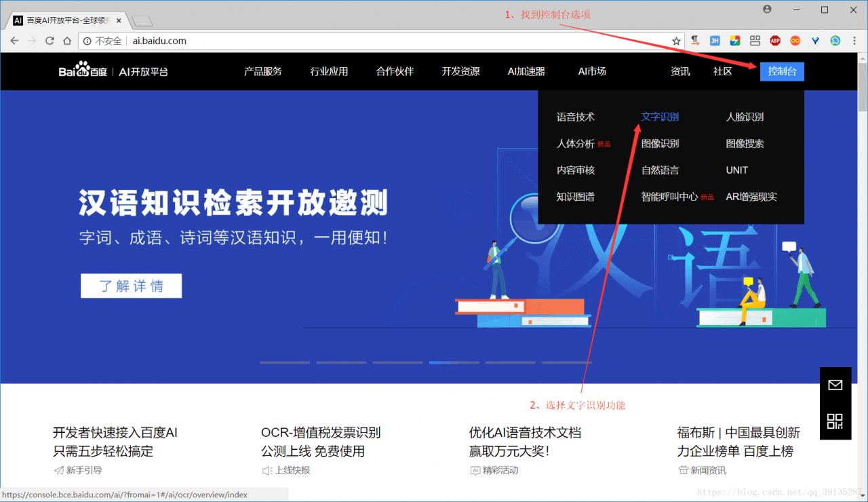Image resolution: width=868 pixels, height=502 pixels.
Task: Select 自然语言 in the console dropdown
Action: pos(660,170)
